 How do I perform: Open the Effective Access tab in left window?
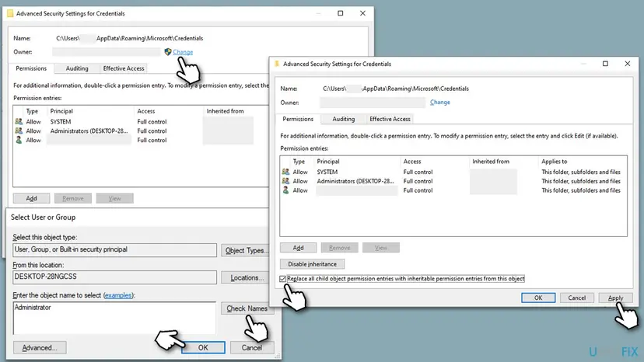point(123,68)
